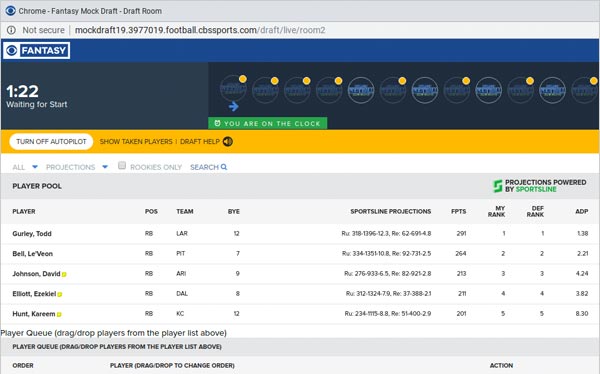Click the You Are On The Clock banner
Screen dimensions: 600x374
point(267,123)
